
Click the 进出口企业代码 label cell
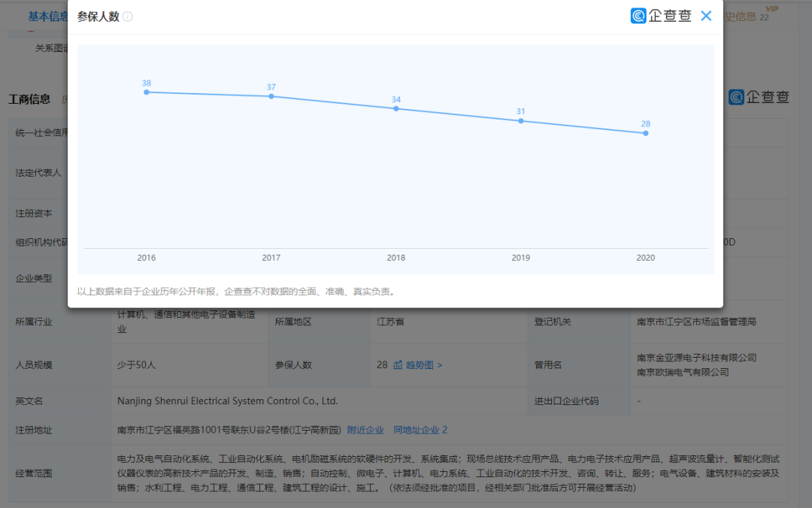tap(579, 401)
